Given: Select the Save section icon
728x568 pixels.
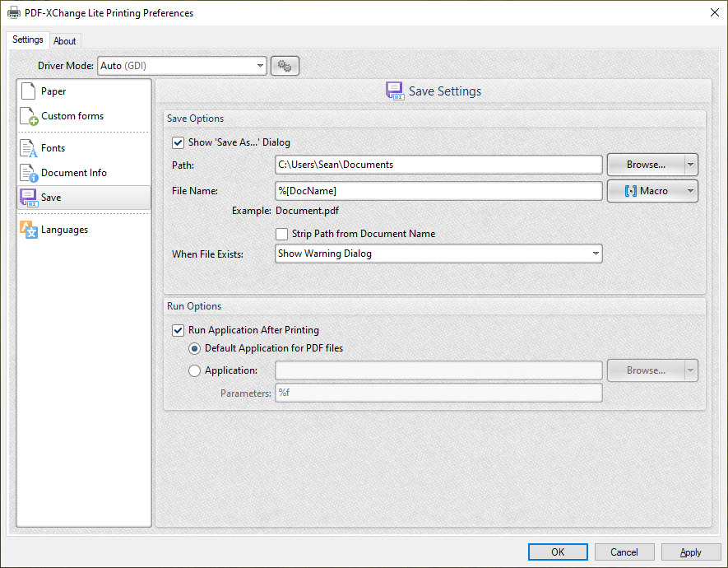Looking at the screenshot, I should [x=29, y=198].
